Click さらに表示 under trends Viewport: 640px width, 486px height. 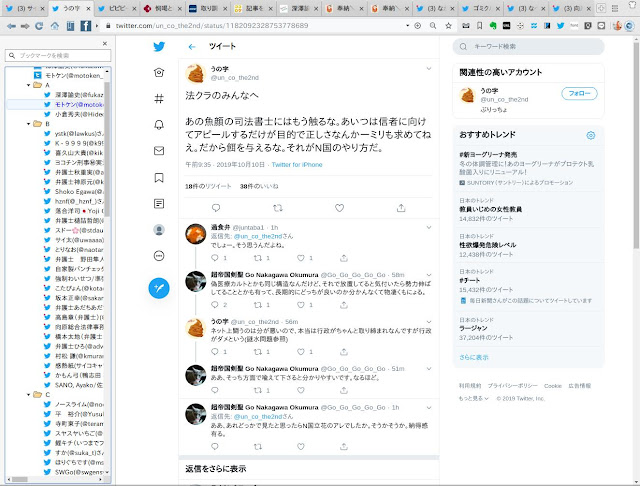tap(473, 357)
